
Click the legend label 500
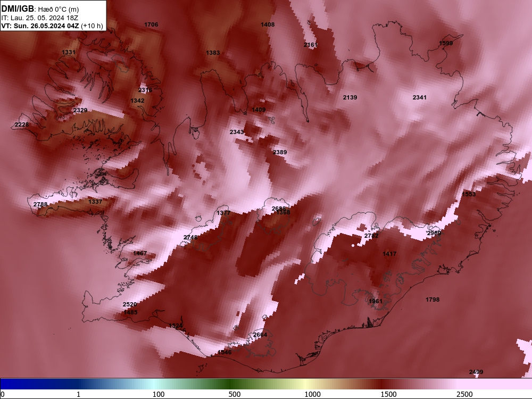click(x=235, y=394)
